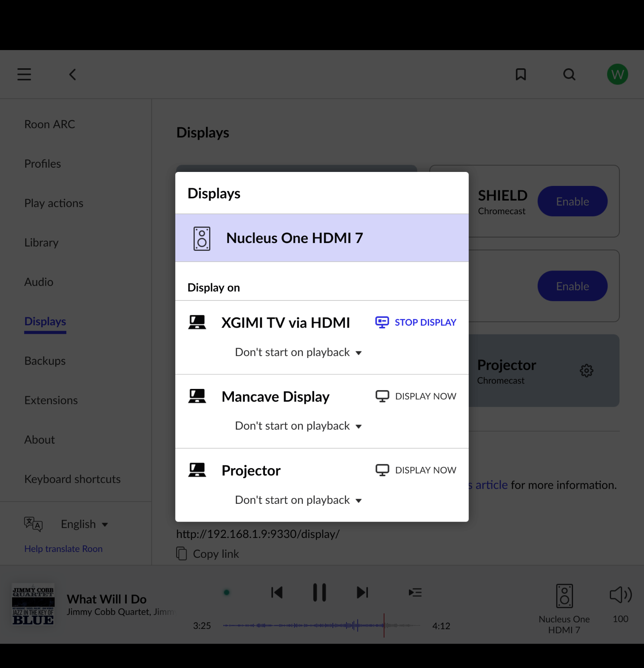This screenshot has height=668, width=644.
Task: Click the track duration 4:12
Action: 441,626
